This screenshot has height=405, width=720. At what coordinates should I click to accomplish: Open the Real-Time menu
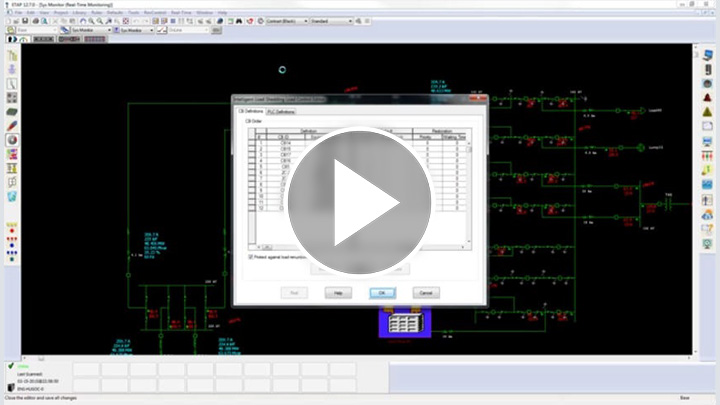click(x=181, y=12)
